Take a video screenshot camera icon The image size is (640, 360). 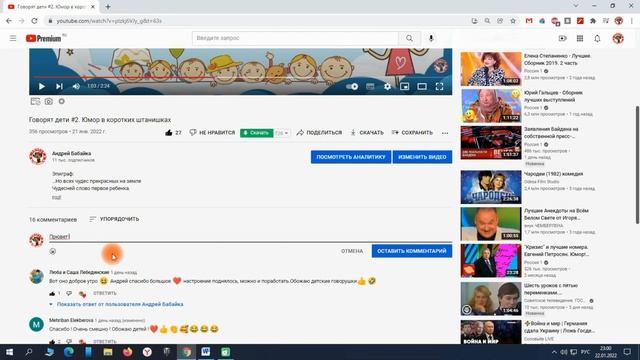(49, 101)
